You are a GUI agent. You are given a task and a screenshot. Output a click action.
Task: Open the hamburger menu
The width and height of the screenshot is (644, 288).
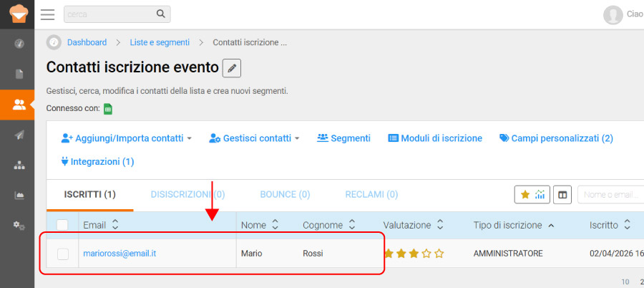coord(47,14)
